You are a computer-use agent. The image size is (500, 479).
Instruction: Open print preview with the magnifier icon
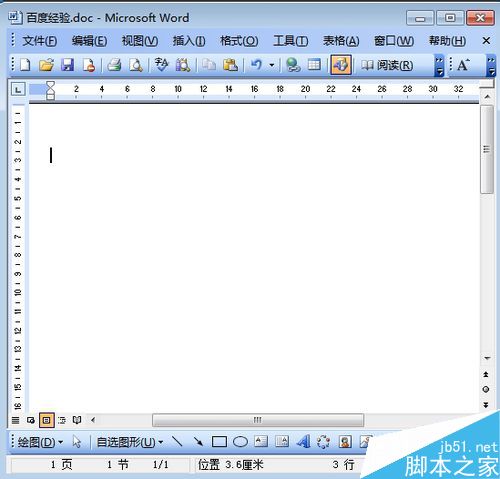click(136, 65)
